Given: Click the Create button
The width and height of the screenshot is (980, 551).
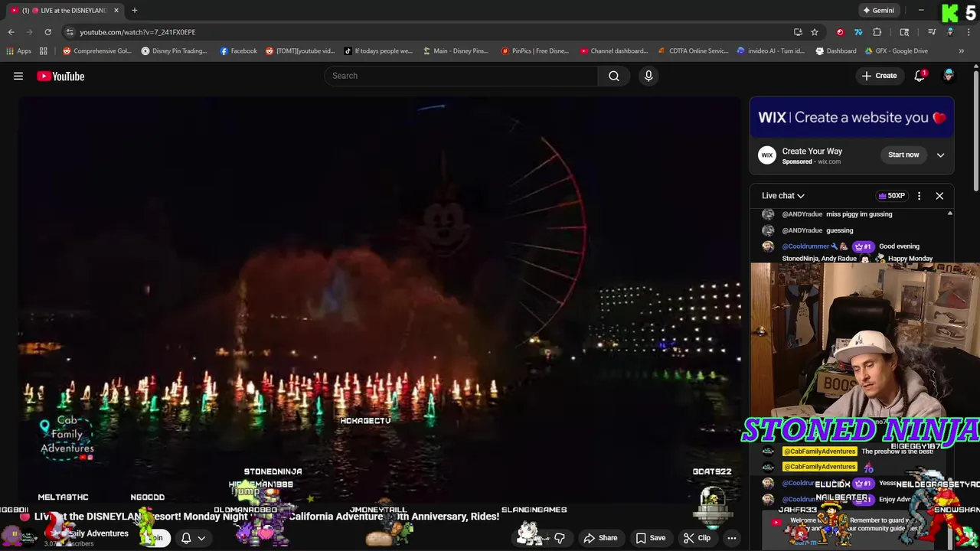Looking at the screenshot, I should 879,76.
